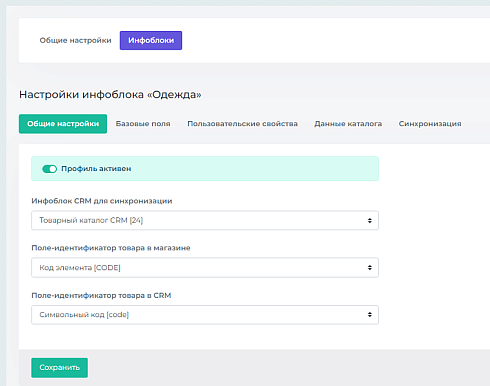Click label 'Поле-идентификатор товара в магазине'

click(x=111, y=248)
